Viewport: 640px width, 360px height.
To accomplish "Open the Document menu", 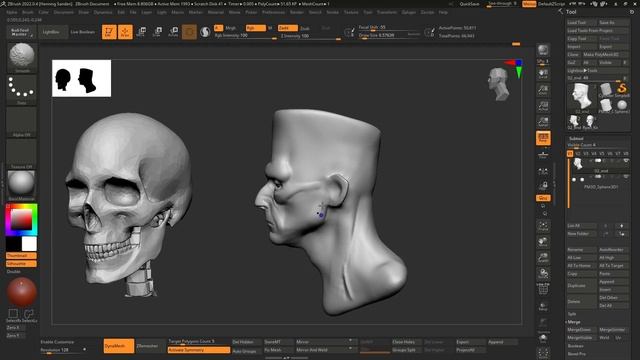I will (x=64, y=12).
